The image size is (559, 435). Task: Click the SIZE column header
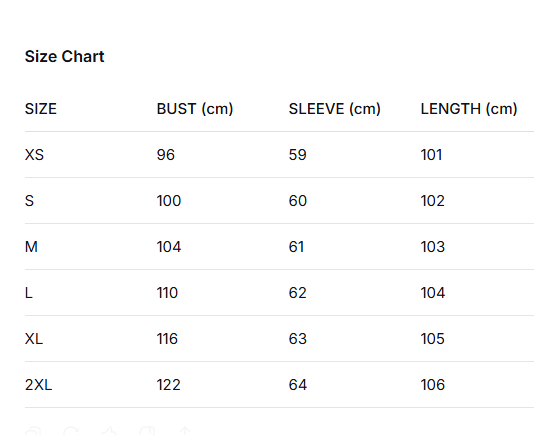(41, 109)
